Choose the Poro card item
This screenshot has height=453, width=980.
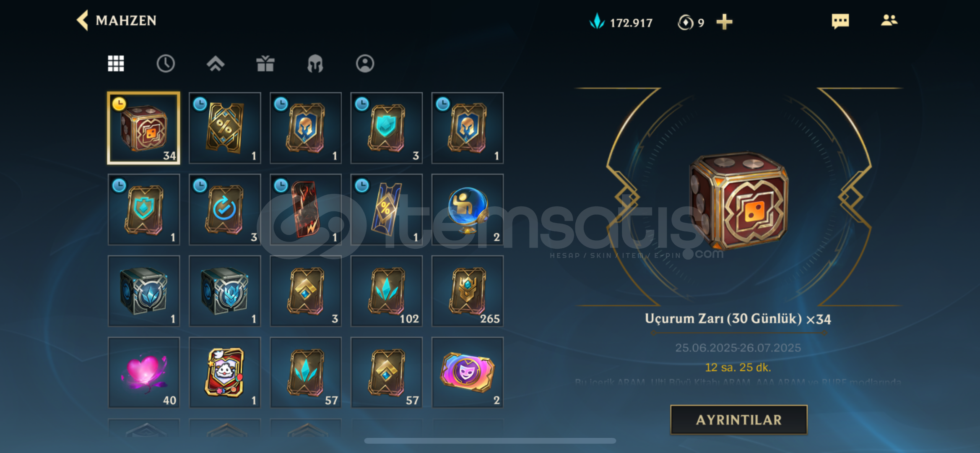225,372
